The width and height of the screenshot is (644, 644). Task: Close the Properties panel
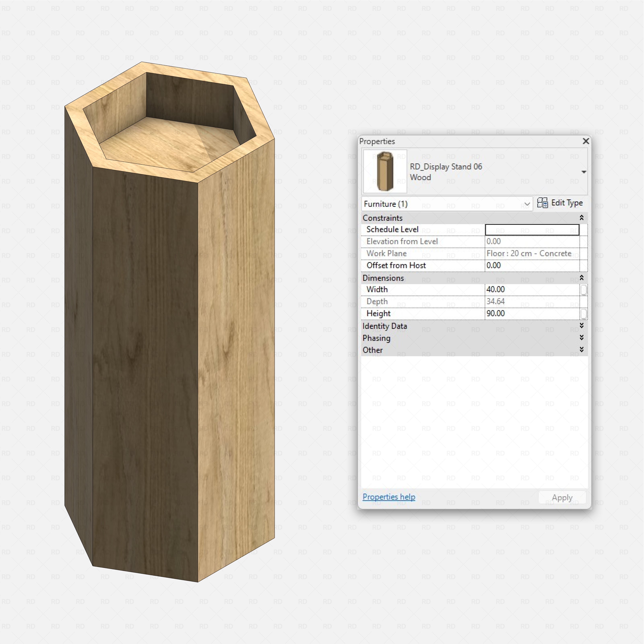[586, 141]
